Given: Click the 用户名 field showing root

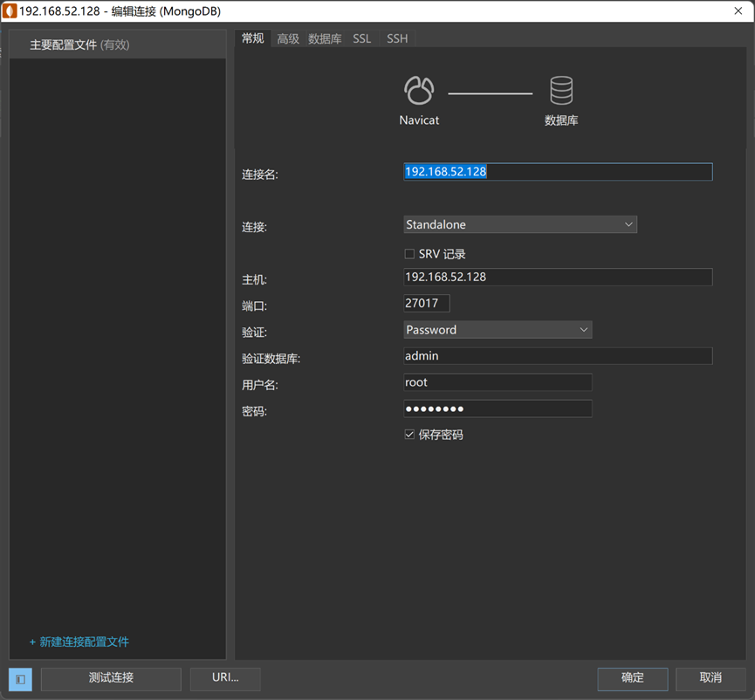Looking at the screenshot, I should (x=498, y=382).
